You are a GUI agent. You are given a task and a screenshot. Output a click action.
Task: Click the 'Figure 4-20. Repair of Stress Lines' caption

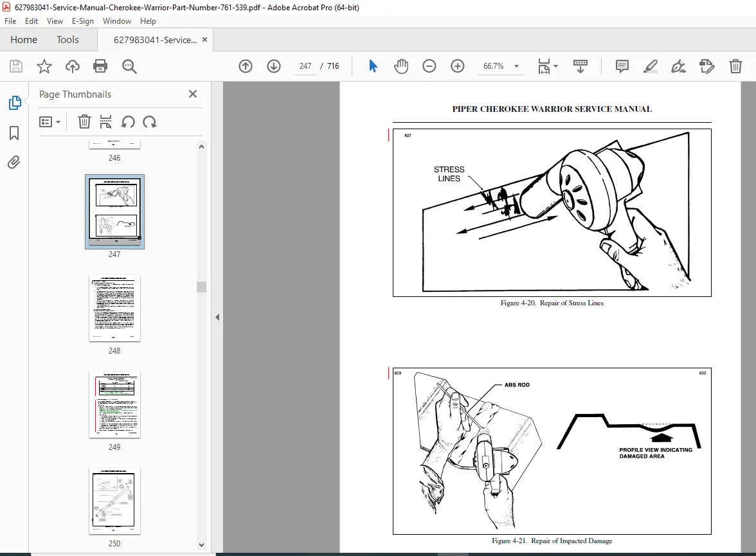[x=552, y=303]
